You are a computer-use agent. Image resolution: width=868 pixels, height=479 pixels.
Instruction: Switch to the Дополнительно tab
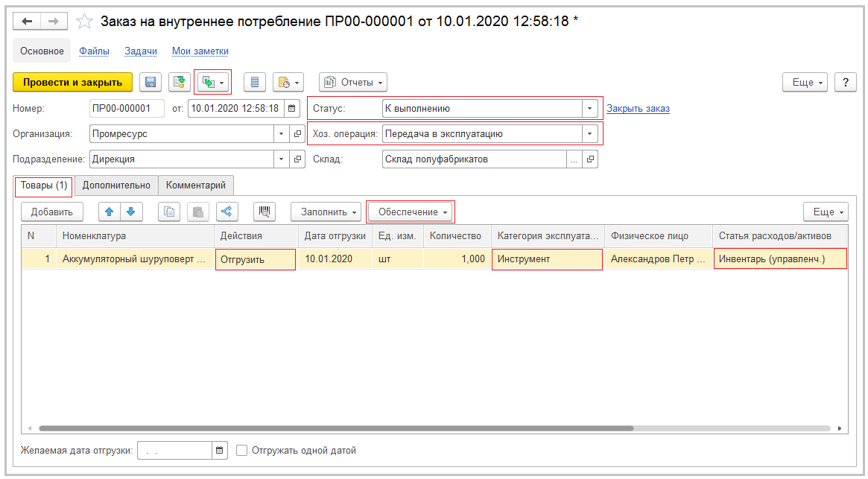[116, 185]
